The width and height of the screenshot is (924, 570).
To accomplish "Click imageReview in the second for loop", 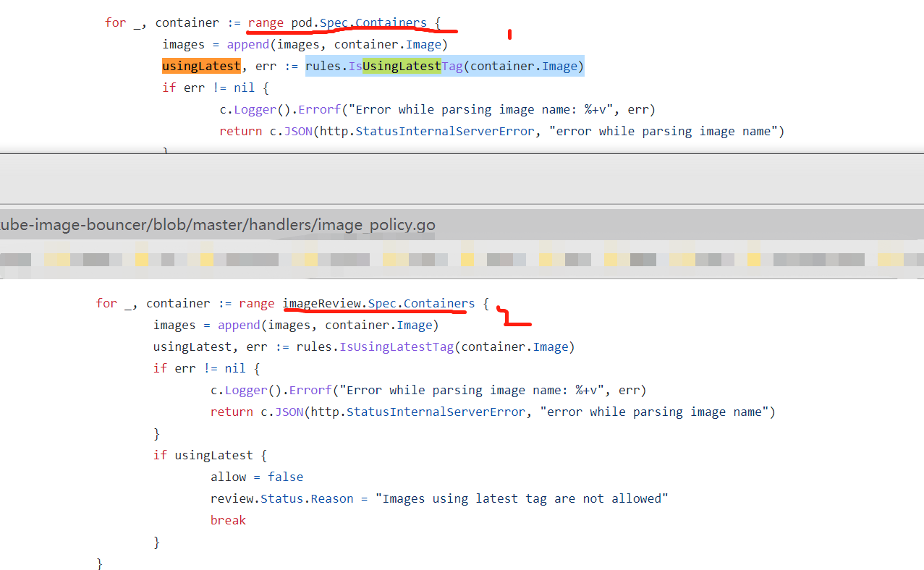I will coord(322,304).
